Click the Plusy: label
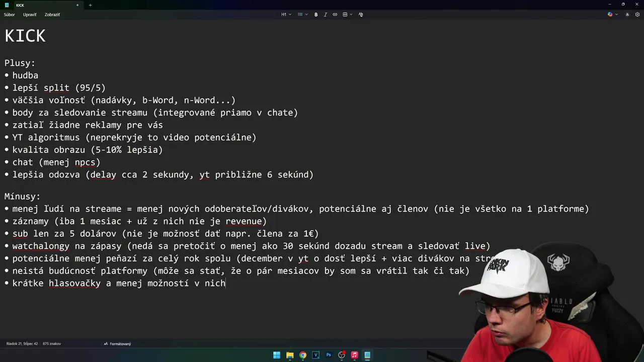Screen dimensions: 644x362 (20, 63)
